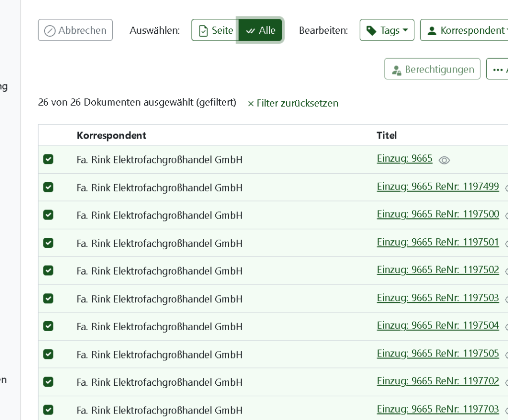Open the three-dots more actions menu
The height and width of the screenshot is (420, 508).
click(498, 70)
